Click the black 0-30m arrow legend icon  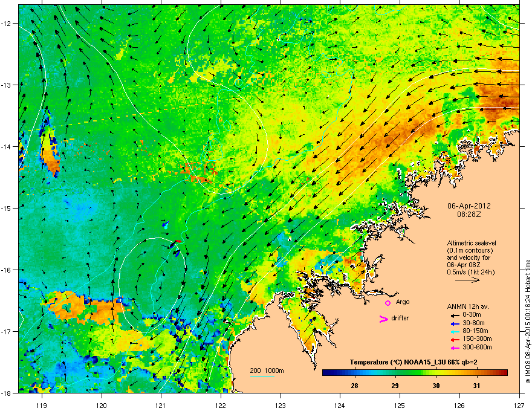455,315
